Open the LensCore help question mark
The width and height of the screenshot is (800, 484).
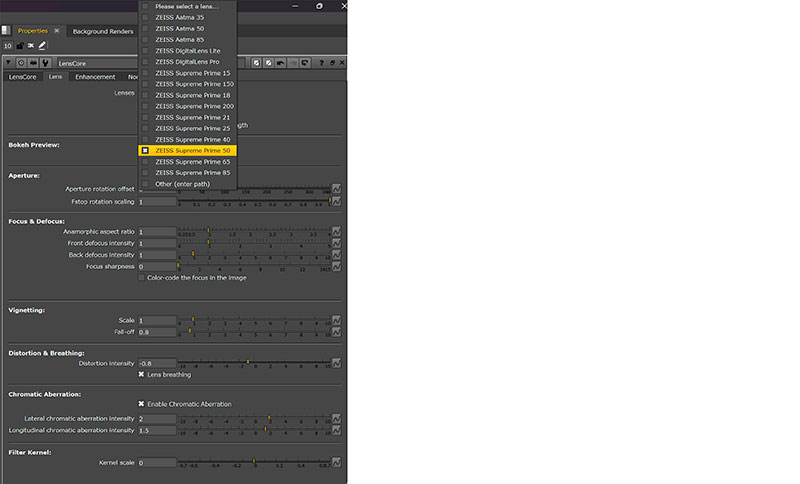click(321, 63)
